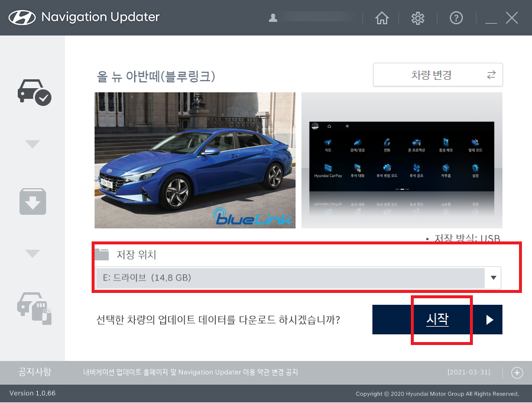
Task: Click the 공지사항 label
Action: tap(35, 372)
